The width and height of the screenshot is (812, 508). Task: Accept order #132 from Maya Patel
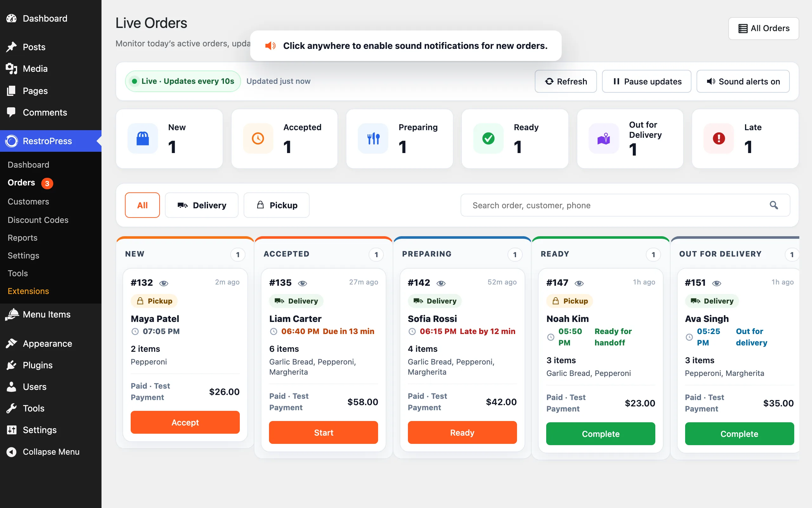click(185, 422)
